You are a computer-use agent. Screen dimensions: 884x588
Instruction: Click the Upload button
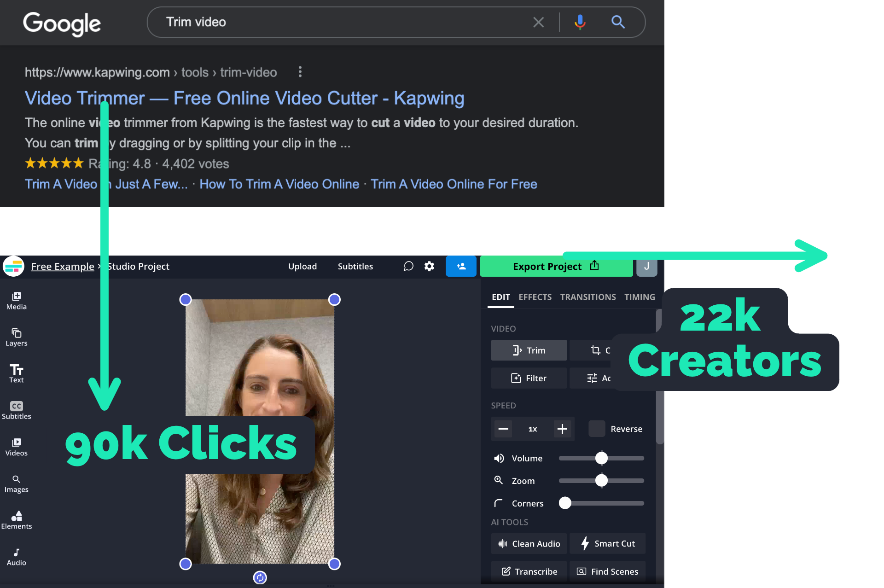tap(302, 266)
